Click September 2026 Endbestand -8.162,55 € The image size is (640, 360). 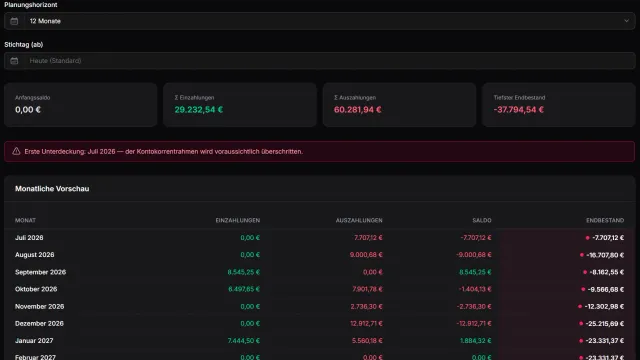pos(607,272)
